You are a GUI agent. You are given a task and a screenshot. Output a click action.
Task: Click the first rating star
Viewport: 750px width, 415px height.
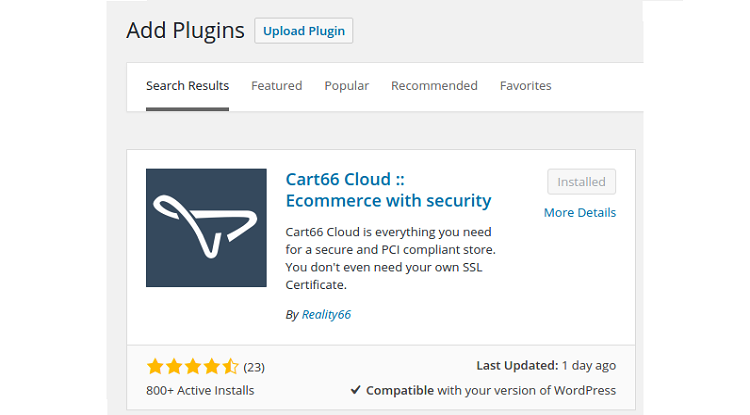coord(155,366)
